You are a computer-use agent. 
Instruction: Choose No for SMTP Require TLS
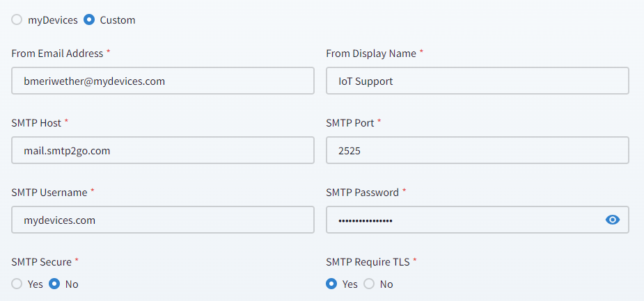tap(369, 284)
